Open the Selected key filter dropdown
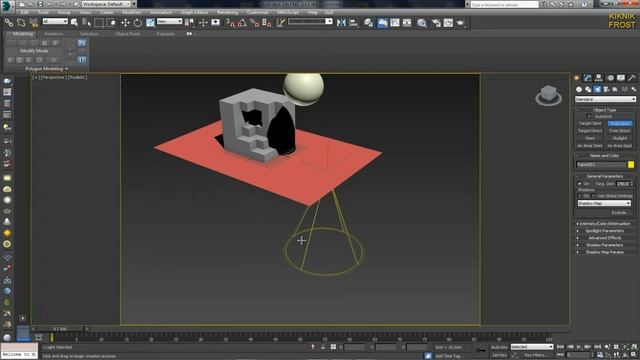The image size is (640, 360). (x=532, y=347)
